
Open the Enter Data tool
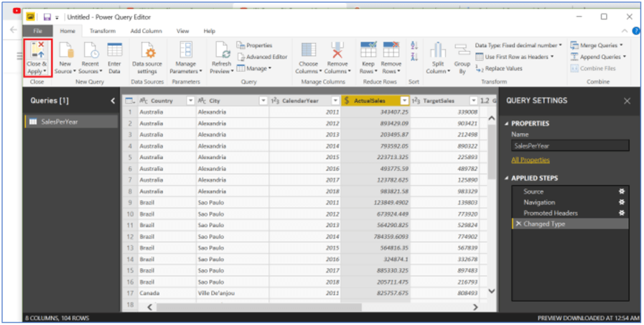click(114, 52)
